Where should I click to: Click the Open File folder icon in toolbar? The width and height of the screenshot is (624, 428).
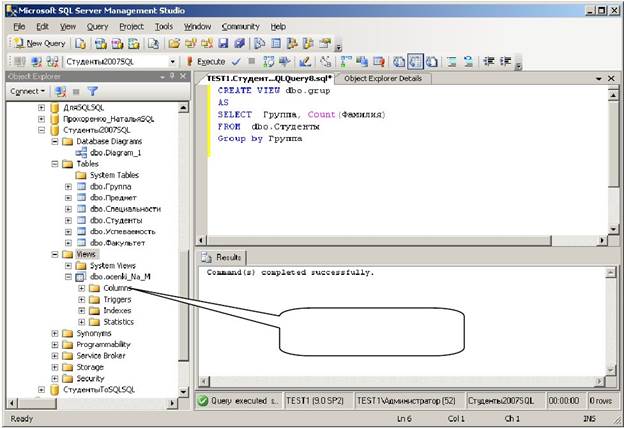tap(175, 44)
